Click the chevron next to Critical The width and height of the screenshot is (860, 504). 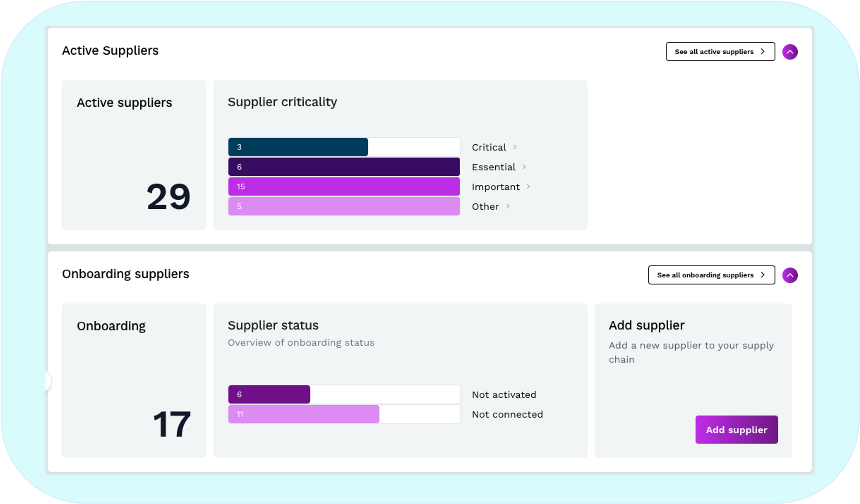[515, 147]
